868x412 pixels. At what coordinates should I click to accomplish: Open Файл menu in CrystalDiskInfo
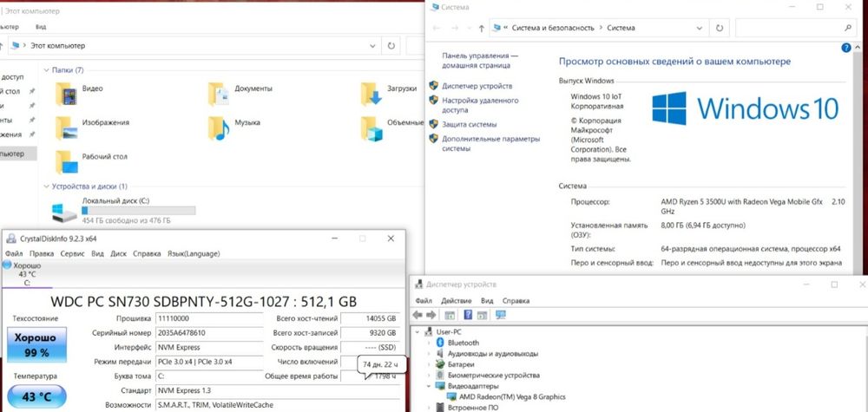point(14,253)
